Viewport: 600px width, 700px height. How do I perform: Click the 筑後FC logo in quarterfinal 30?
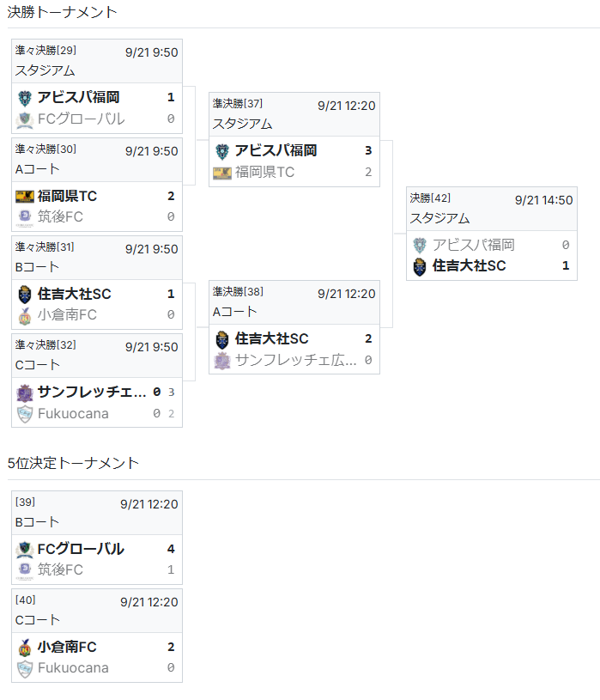click(x=25, y=216)
